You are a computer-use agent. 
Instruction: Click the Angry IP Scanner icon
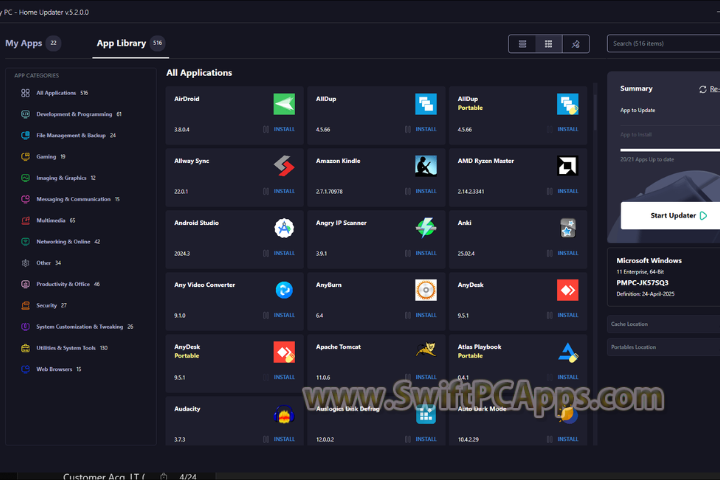click(x=426, y=228)
